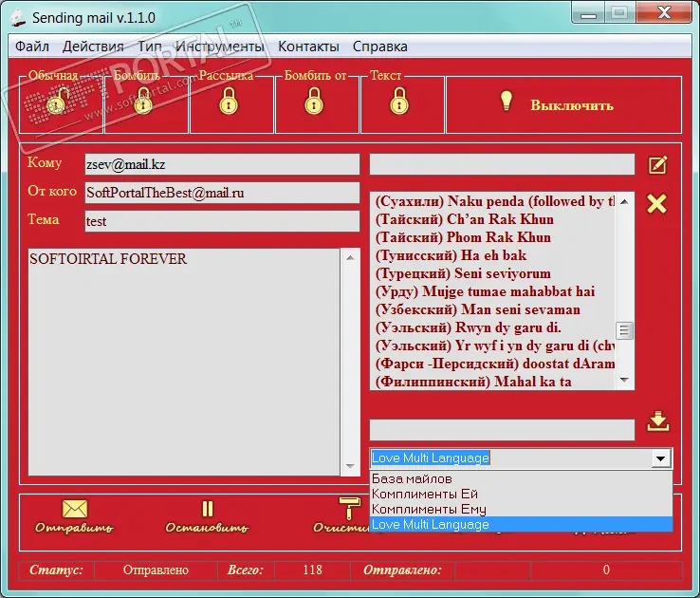Toggle the Текст padlock

coord(399,101)
